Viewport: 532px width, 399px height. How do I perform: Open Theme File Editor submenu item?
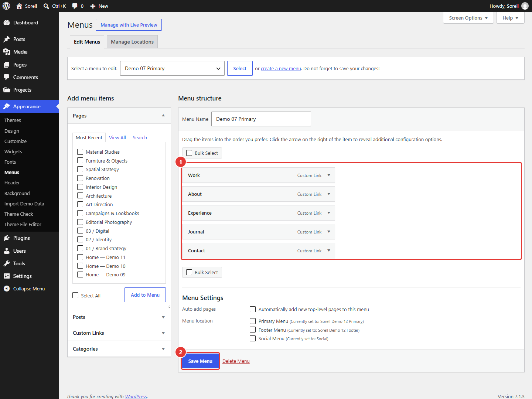pyautogui.click(x=23, y=224)
